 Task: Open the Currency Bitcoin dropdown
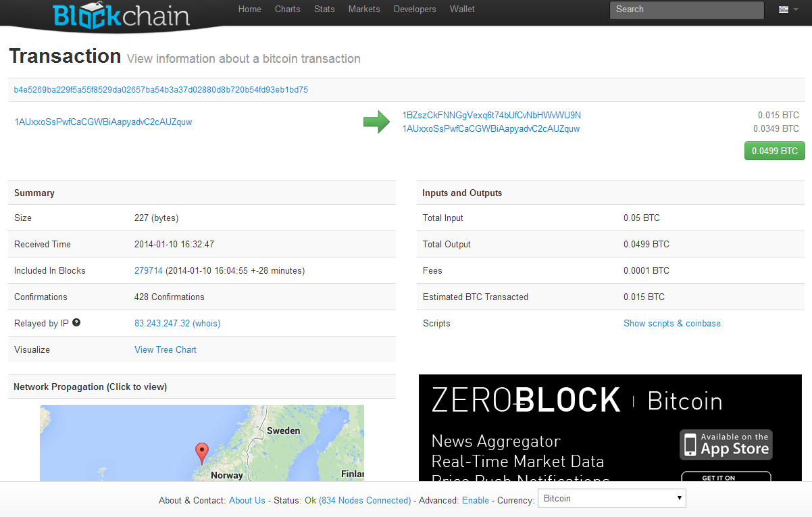611,499
